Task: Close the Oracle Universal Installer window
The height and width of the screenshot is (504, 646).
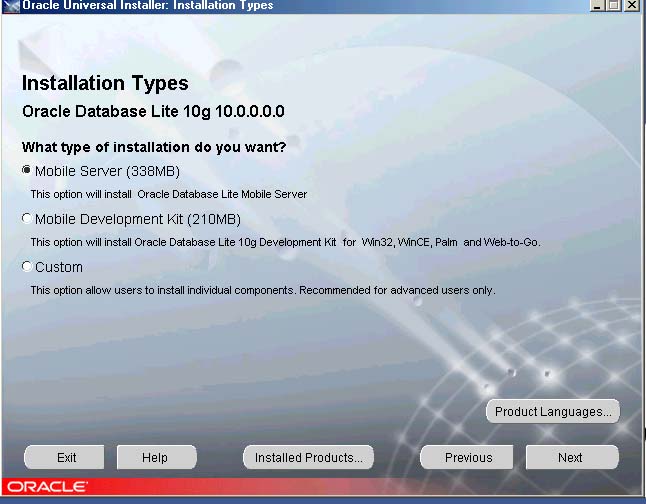Action: 632,6
